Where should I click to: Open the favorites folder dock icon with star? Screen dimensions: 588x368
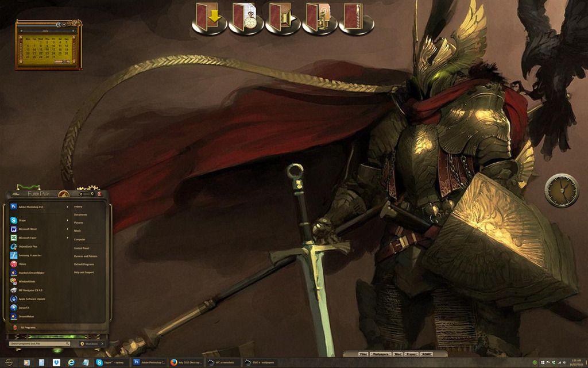(x=283, y=18)
